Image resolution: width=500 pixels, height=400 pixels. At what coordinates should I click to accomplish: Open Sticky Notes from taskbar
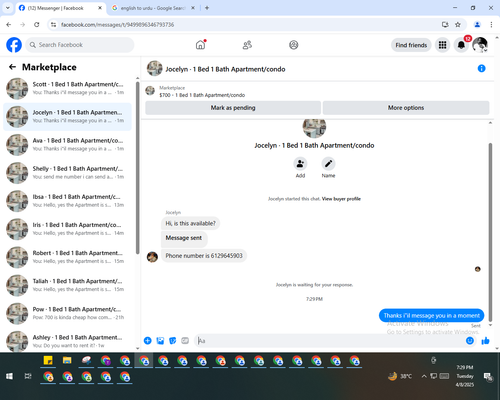pyautogui.click(x=48, y=360)
